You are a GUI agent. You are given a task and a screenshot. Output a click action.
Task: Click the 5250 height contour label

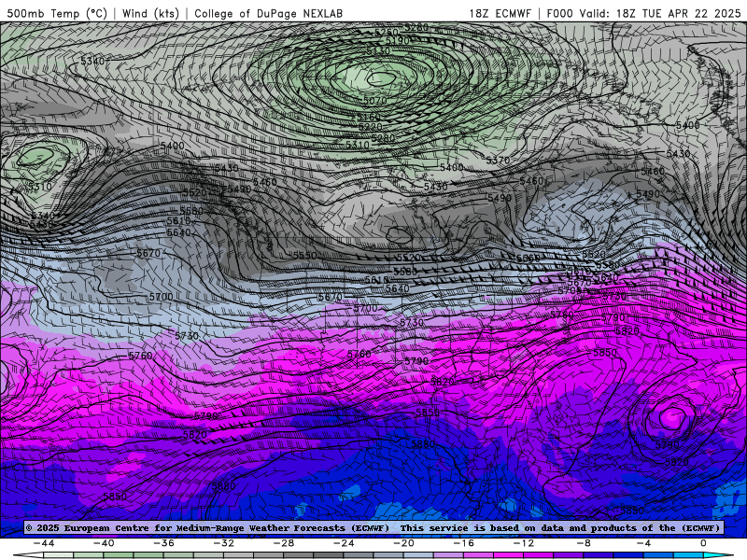(386, 33)
